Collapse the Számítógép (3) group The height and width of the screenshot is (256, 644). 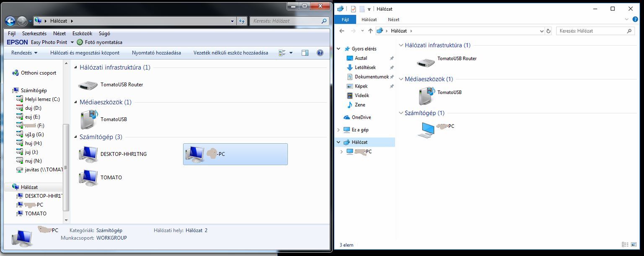tap(75, 137)
